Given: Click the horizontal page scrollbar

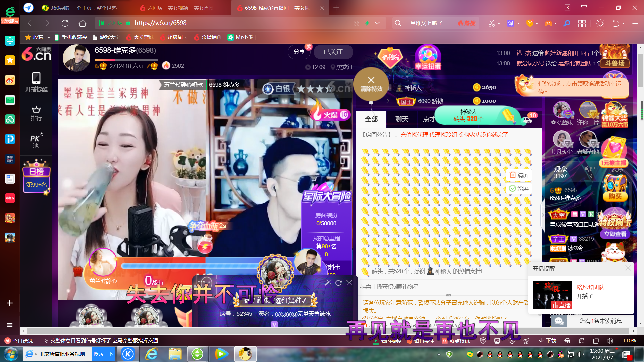Looking at the screenshot, I should pyautogui.click(x=328, y=331).
